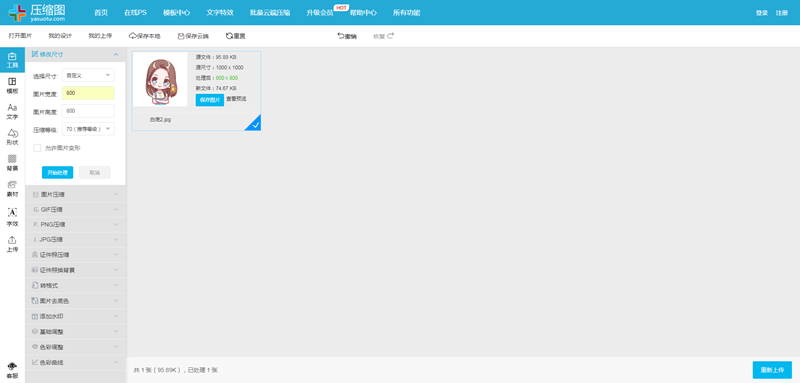Open the 选择尺寸 size dropdown
Image resolution: width=800 pixels, height=383 pixels.
[x=88, y=75]
